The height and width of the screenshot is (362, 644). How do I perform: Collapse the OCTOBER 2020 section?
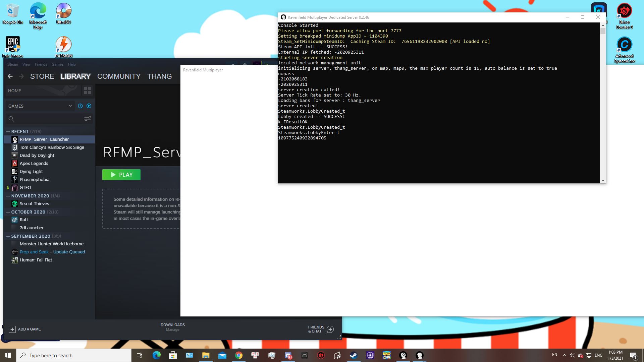[8, 212]
